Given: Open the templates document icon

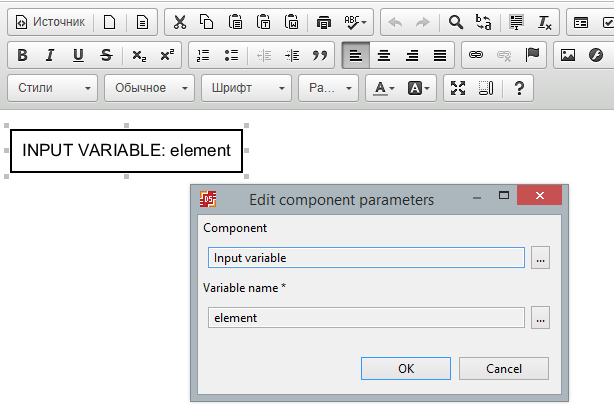Looking at the screenshot, I should coord(142,22).
